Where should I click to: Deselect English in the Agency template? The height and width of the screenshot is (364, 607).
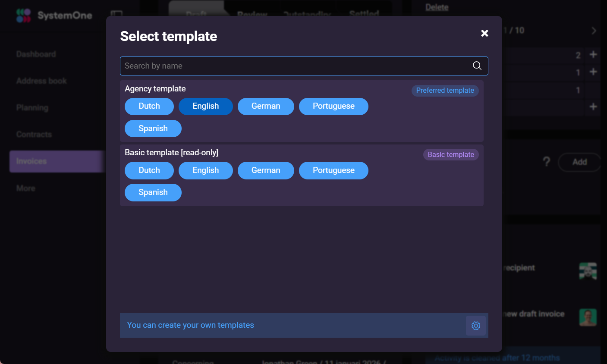click(205, 106)
